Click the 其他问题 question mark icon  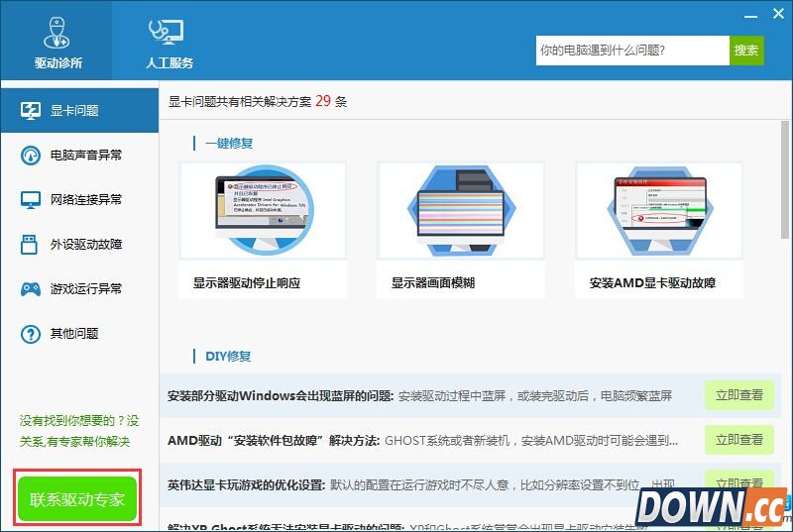[31, 334]
